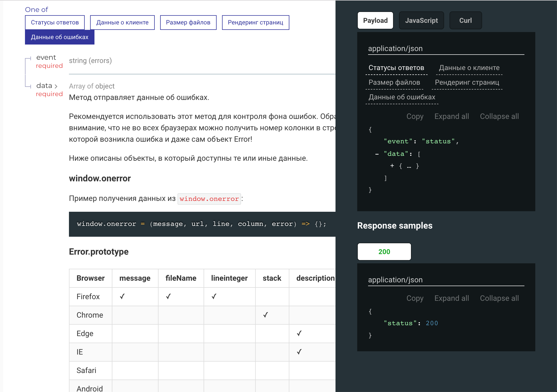Collapse all in response sample JSON

coord(499,298)
